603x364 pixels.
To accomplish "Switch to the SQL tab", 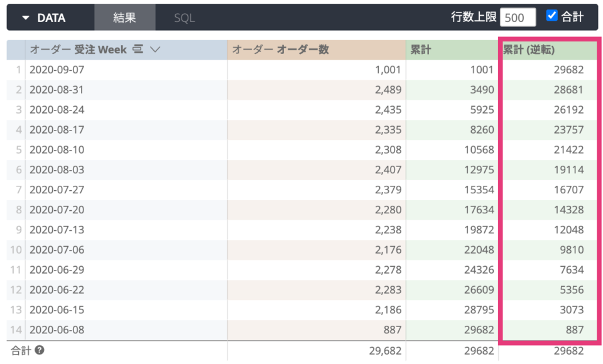I will (184, 18).
